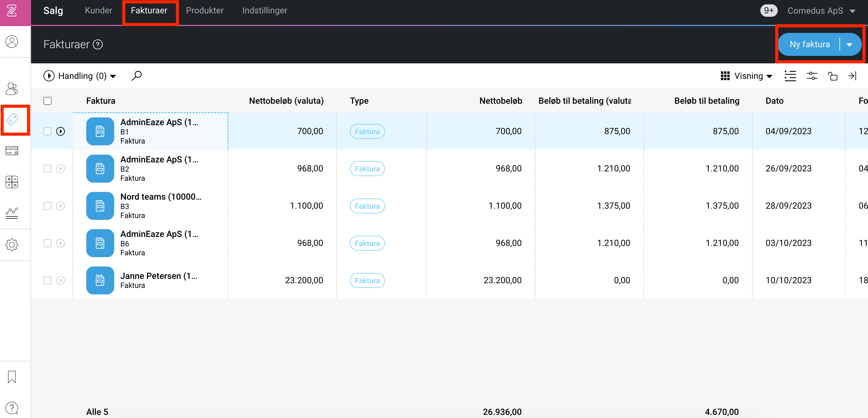Open the Kunder tab
The width and height of the screenshot is (868, 418).
tap(98, 11)
